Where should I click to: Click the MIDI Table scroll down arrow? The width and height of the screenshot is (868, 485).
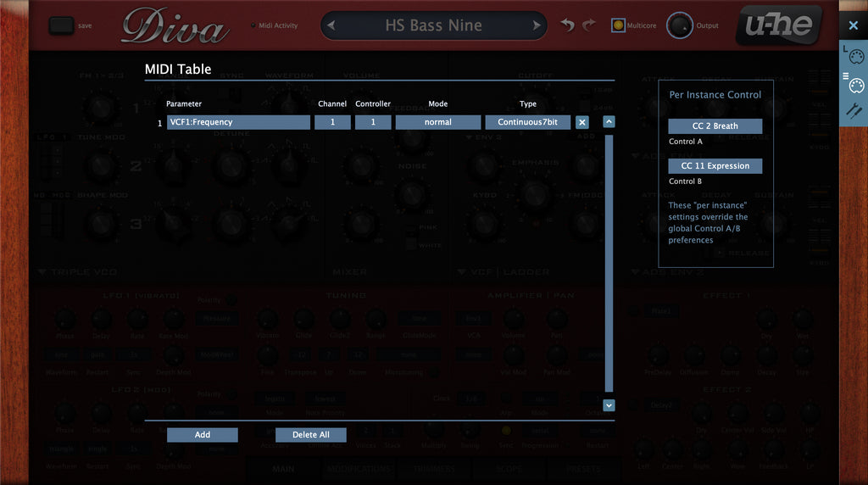click(609, 405)
